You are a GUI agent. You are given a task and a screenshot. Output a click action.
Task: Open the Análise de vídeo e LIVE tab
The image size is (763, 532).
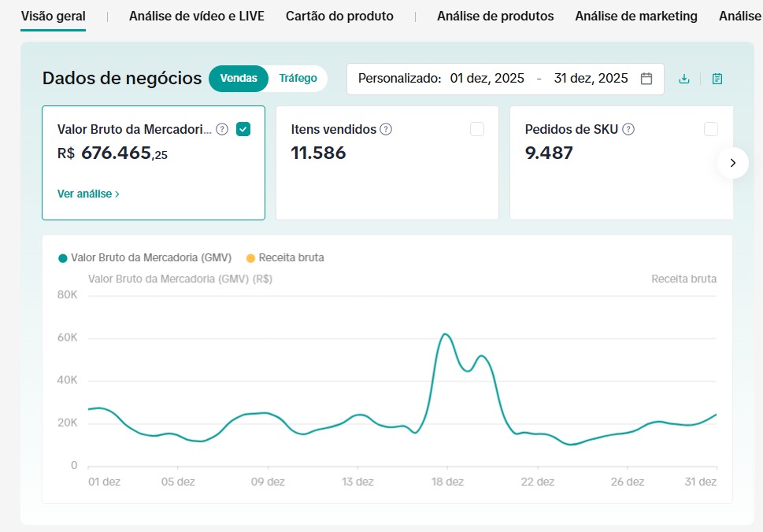tap(196, 16)
